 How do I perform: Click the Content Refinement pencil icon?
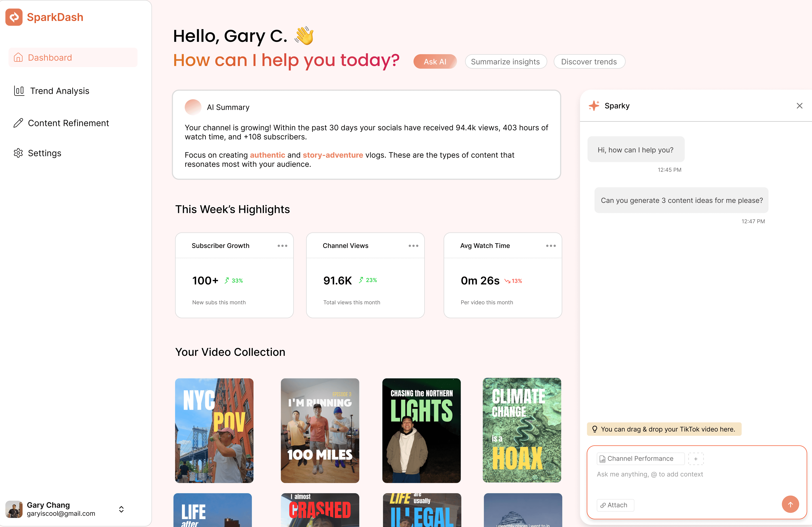click(18, 123)
